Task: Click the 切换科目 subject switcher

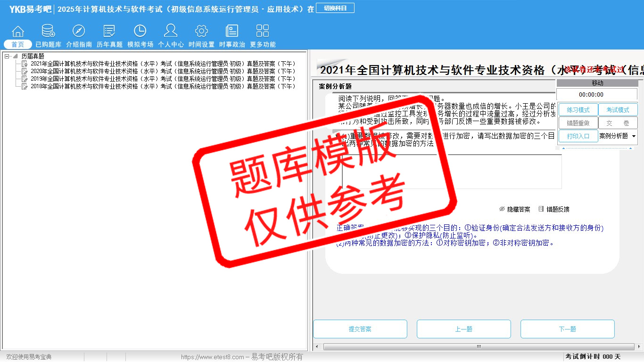Action: 335,8
